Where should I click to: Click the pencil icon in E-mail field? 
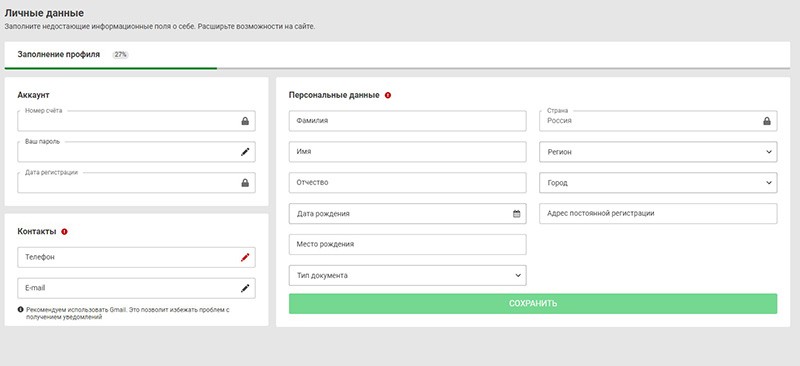[x=245, y=288]
